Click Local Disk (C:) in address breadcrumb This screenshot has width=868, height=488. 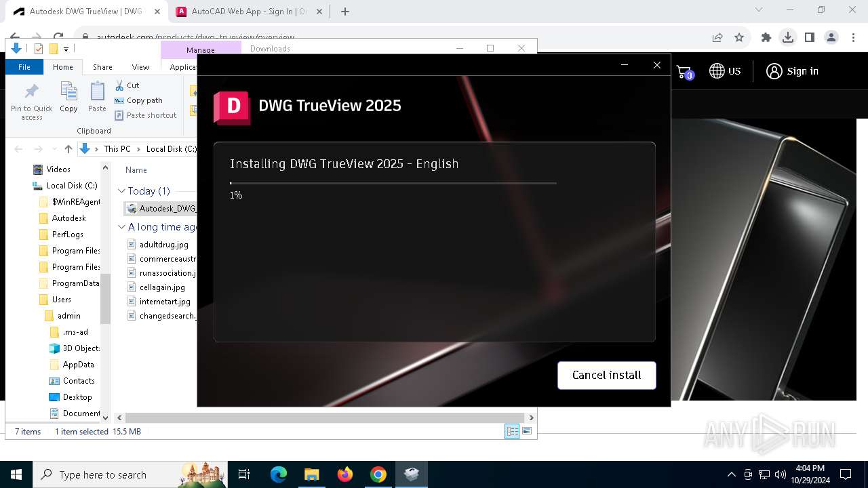pyautogui.click(x=172, y=149)
